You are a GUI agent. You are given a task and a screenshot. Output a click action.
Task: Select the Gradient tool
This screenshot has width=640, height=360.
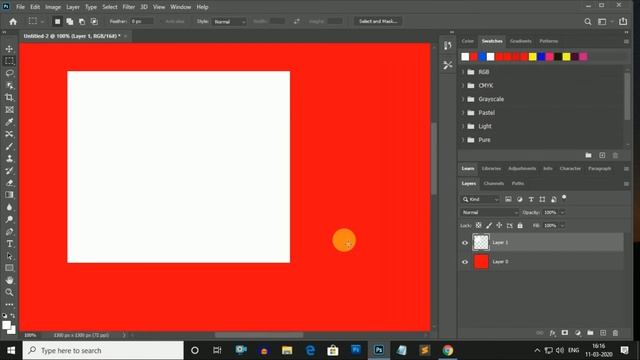coord(9,195)
